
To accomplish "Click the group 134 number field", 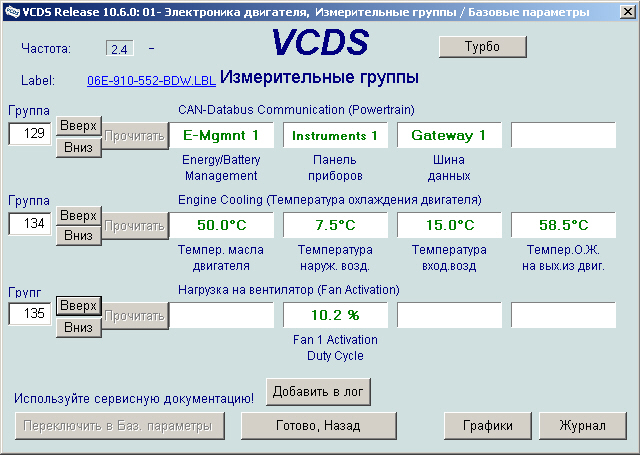I will click(30, 224).
